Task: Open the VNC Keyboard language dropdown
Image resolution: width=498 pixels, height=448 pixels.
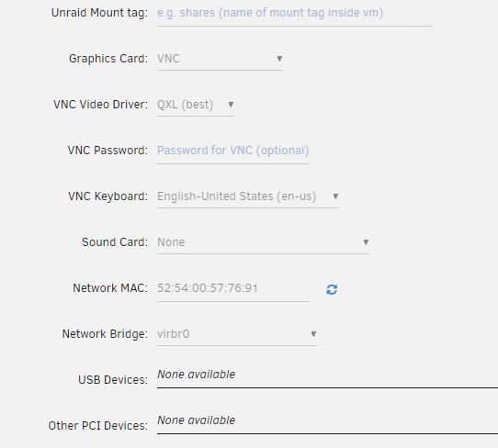Action: [x=248, y=196]
